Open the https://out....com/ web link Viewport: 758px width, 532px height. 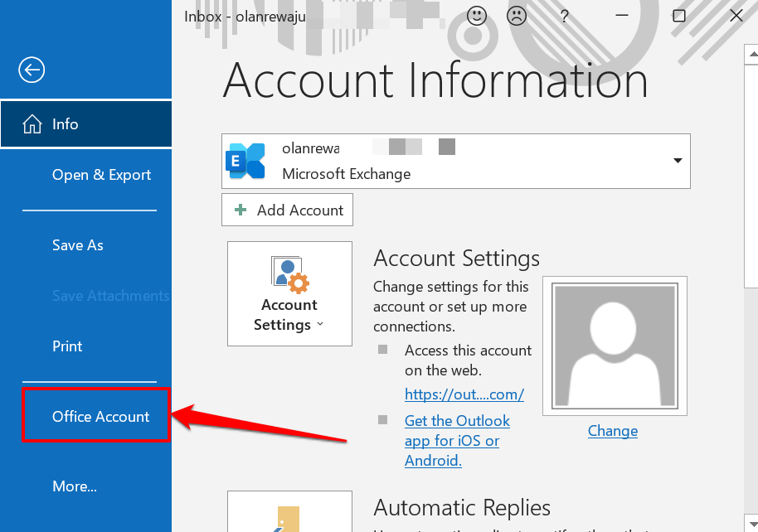464,394
